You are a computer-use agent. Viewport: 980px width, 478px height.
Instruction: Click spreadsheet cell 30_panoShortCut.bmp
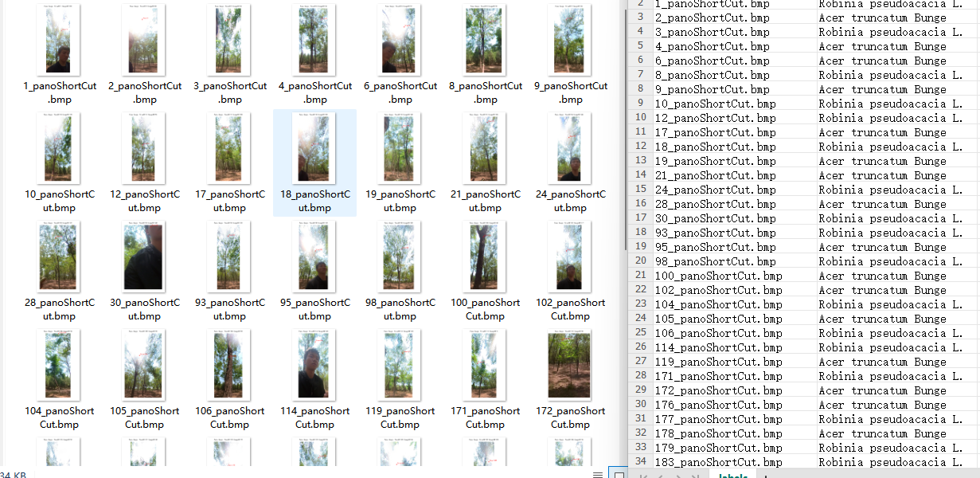[734, 217]
